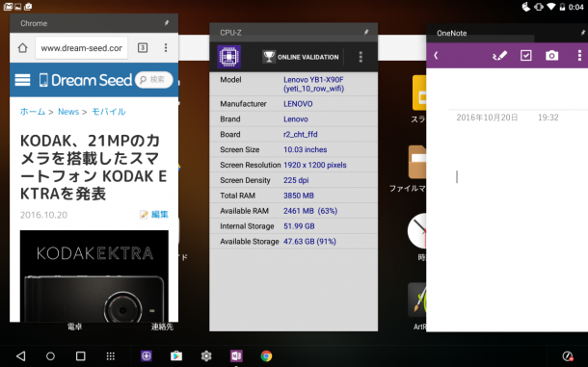The width and height of the screenshot is (588, 367).
Task: Click the 2016.10.20 article date
Action: tap(44, 215)
